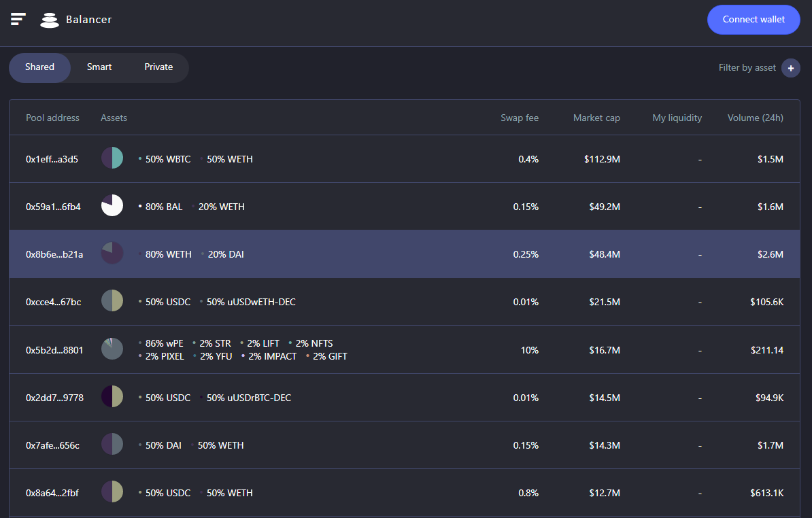Open the hamburger sidebar menu icon
This screenshot has height=518, width=812.
[x=18, y=19]
